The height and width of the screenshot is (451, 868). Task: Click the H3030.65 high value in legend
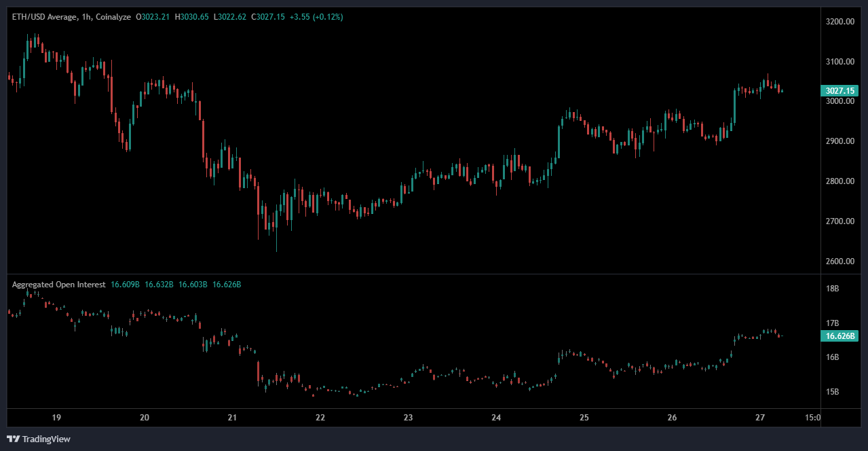[x=191, y=16]
